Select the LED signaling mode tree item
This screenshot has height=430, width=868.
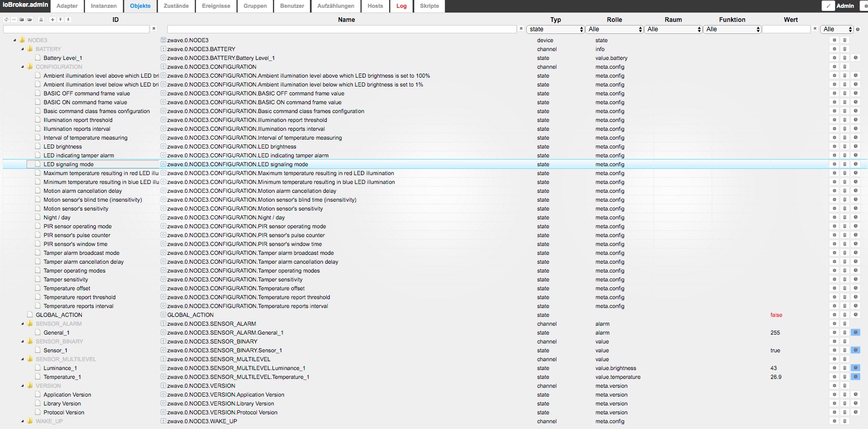69,164
